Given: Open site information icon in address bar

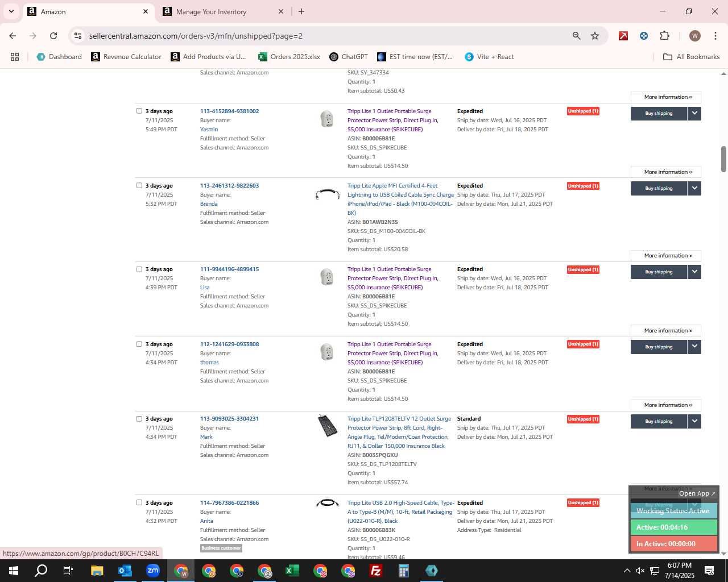Looking at the screenshot, I should pyautogui.click(x=78, y=36).
